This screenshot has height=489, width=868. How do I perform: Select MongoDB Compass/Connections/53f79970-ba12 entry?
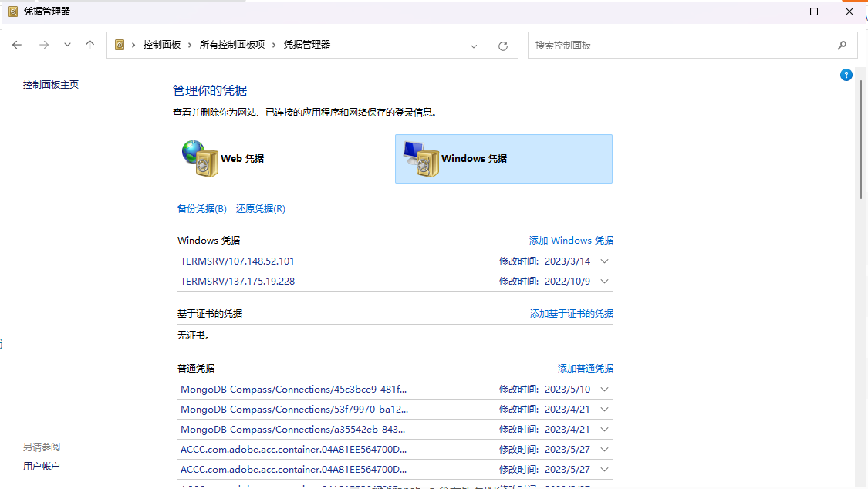pos(295,410)
